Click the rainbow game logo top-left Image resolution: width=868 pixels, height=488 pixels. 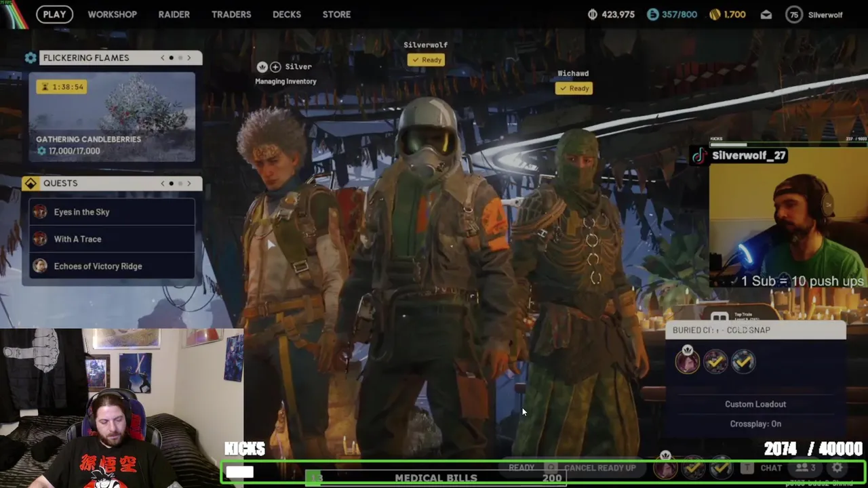coord(14,14)
